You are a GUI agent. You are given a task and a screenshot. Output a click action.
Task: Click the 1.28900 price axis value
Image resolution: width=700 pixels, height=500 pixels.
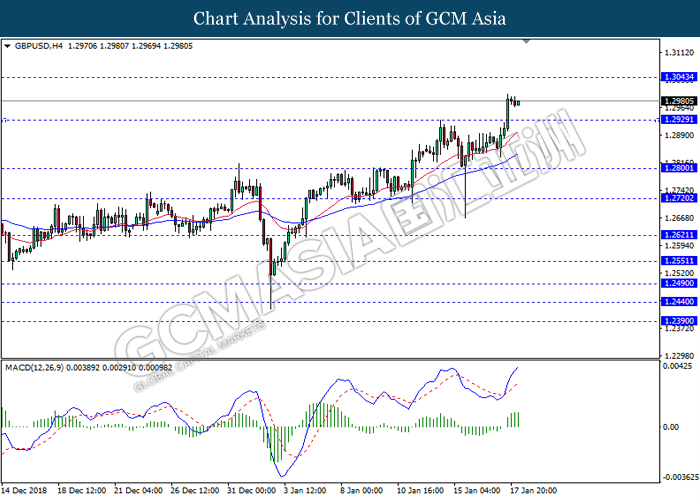679,135
